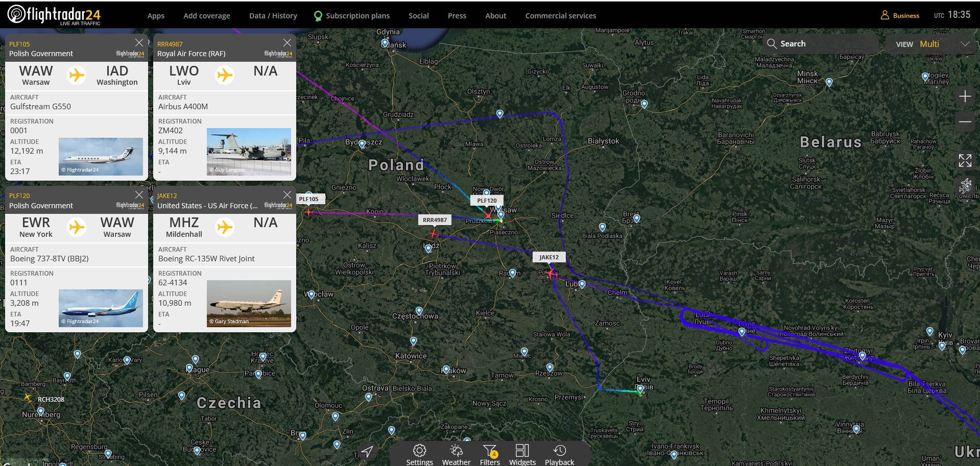Open the About menu
The height and width of the screenshot is (466, 980).
point(496,16)
